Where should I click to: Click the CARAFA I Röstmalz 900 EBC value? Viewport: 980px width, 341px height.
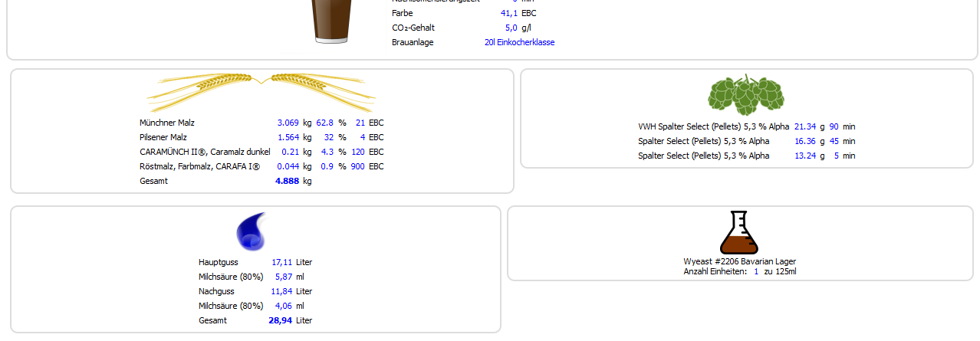pyautogui.click(x=357, y=166)
